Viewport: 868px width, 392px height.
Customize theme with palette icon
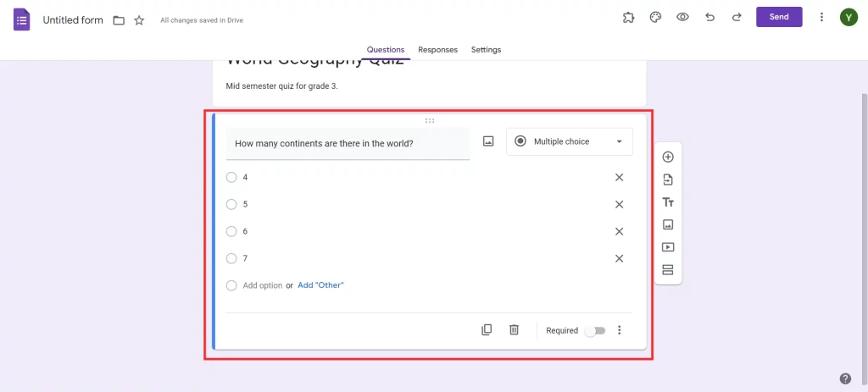pyautogui.click(x=655, y=17)
